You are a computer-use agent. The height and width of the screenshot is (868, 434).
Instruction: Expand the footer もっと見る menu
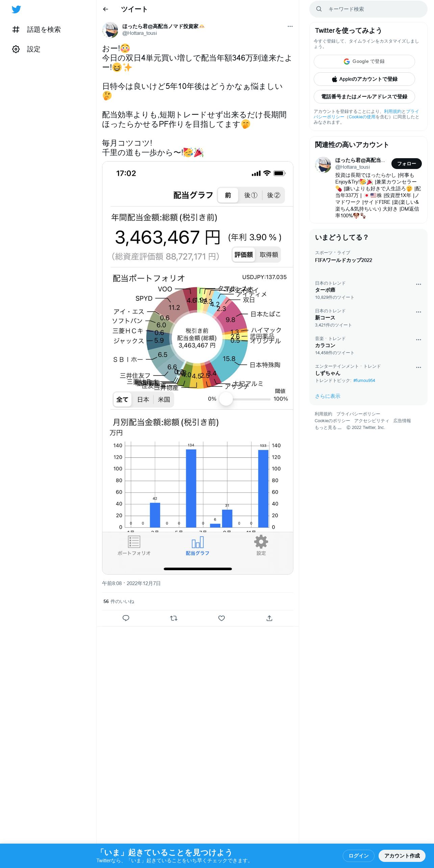(x=328, y=427)
